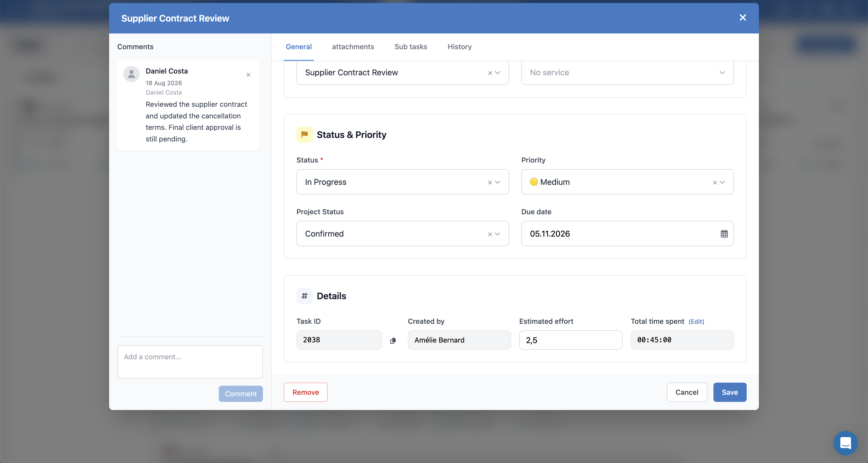
Task: Close the Supplier Contract Review dialog
Action: (x=743, y=18)
